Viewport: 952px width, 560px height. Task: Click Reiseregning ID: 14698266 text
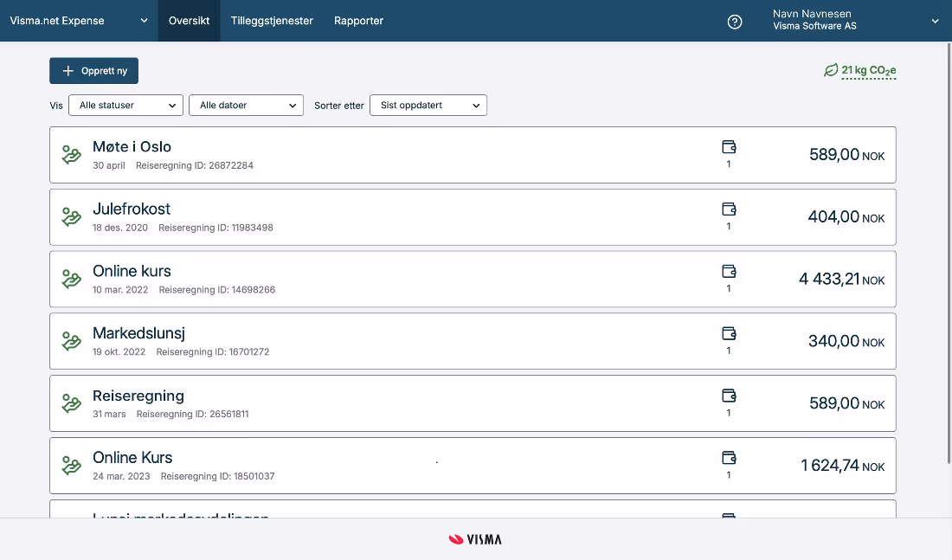[216, 290]
